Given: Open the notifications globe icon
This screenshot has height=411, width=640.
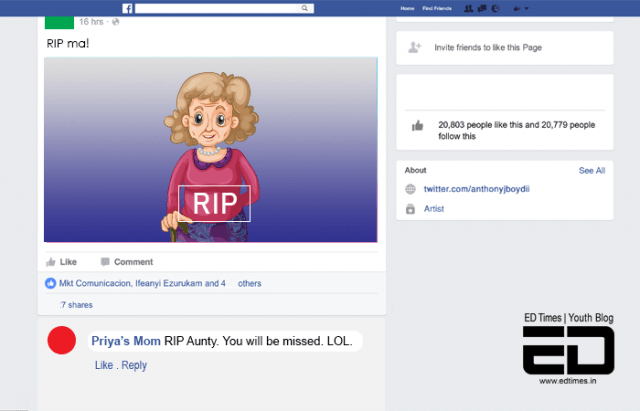Looking at the screenshot, I should 495,8.
